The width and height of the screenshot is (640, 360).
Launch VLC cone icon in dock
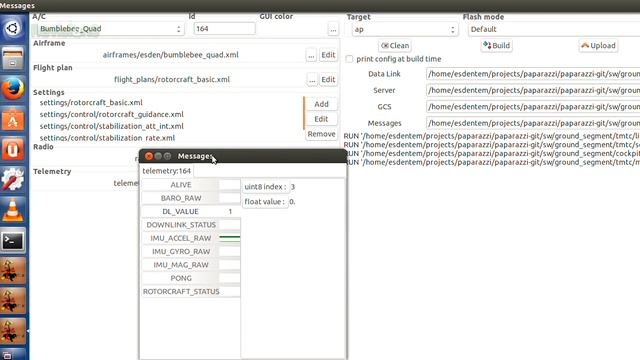(13, 210)
